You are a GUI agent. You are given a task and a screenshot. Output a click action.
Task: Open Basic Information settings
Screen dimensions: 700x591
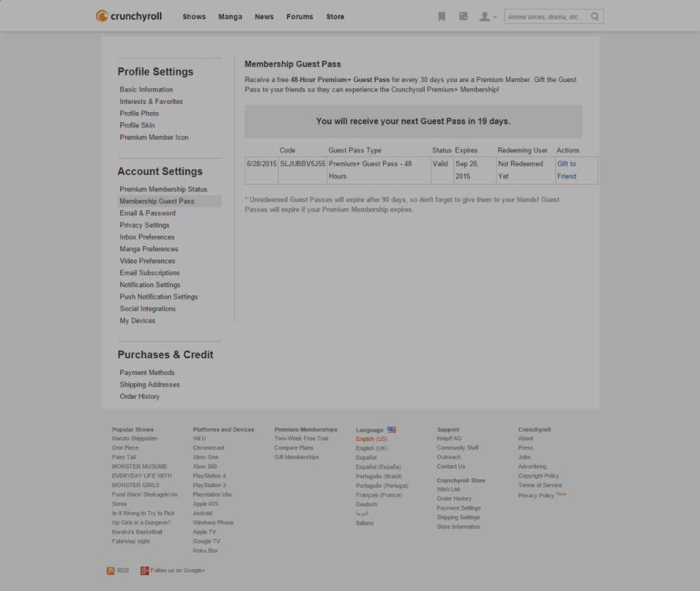(x=146, y=90)
